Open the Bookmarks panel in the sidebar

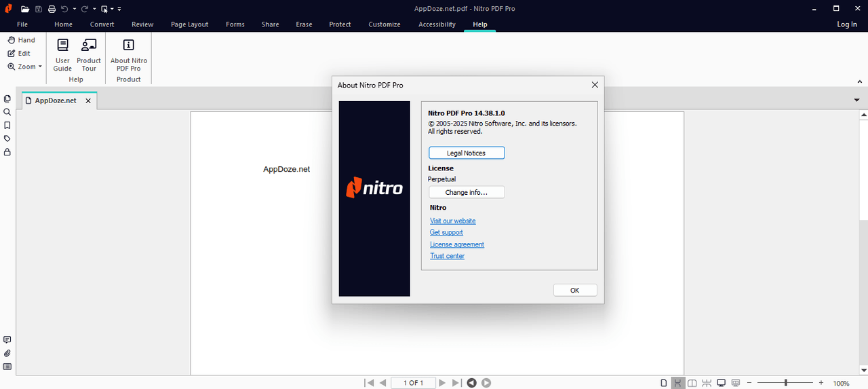pos(7,126)
